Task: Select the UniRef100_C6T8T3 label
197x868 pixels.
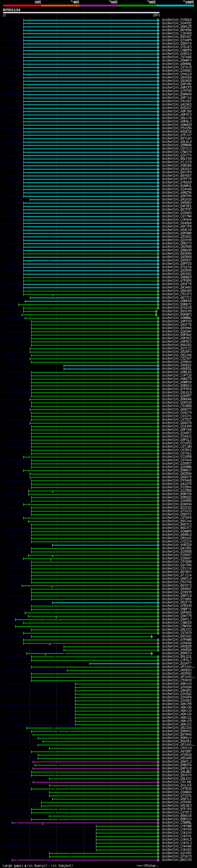Action: [x=177, y=812]
